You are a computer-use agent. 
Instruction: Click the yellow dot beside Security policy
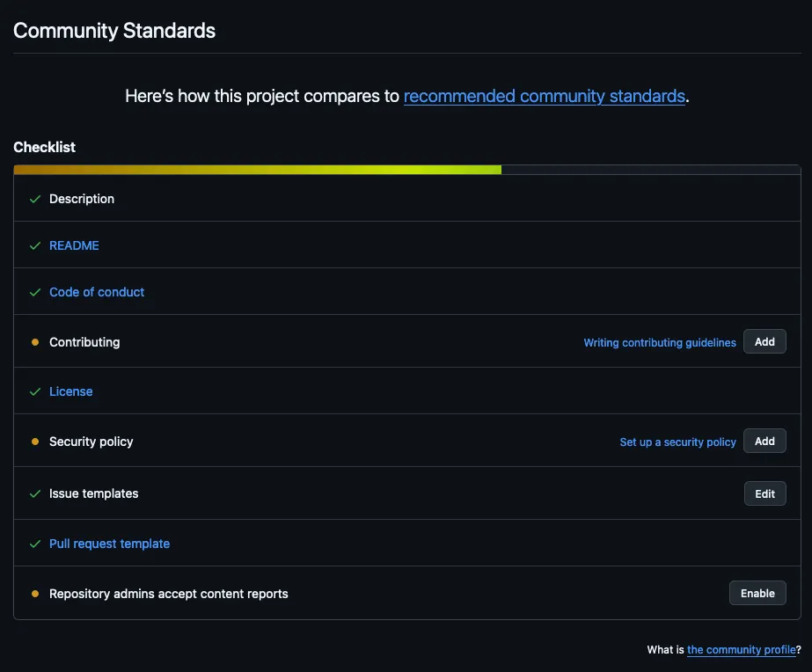[x=35, y=442]
